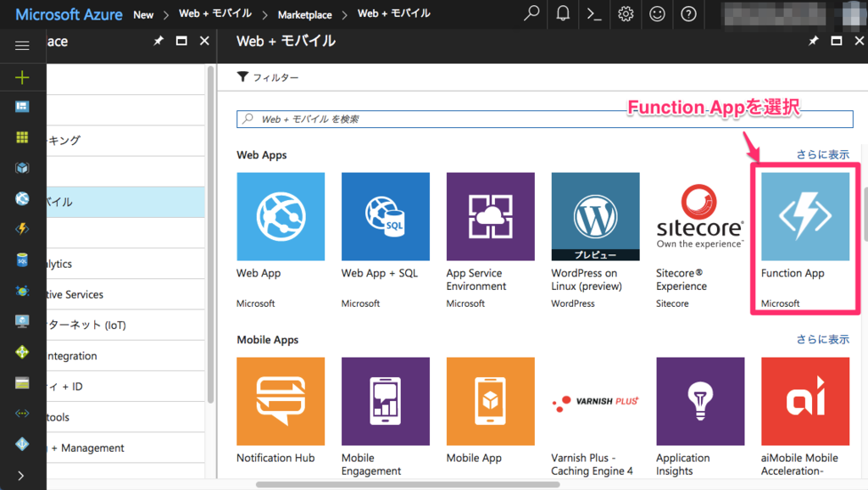Open Storage accounts icon in sidebar
Viewport: 868px width, 490px height.
[x=22, y=382]
